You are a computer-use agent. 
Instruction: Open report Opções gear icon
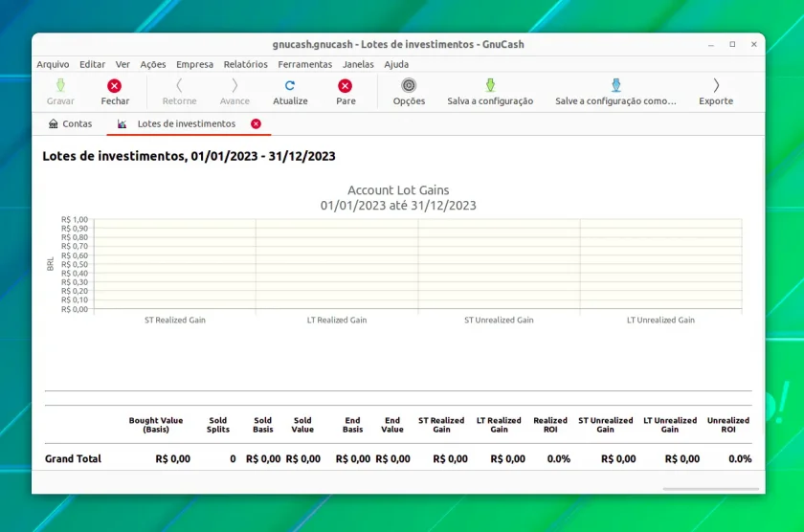click(x=409, y=85)
